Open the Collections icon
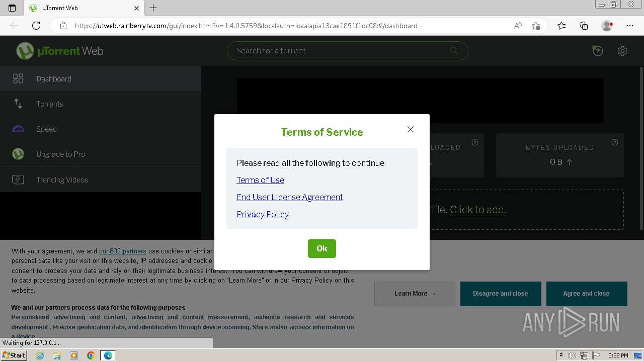The height and width of the screenshot is (362, 644). (x=584, y=26)
